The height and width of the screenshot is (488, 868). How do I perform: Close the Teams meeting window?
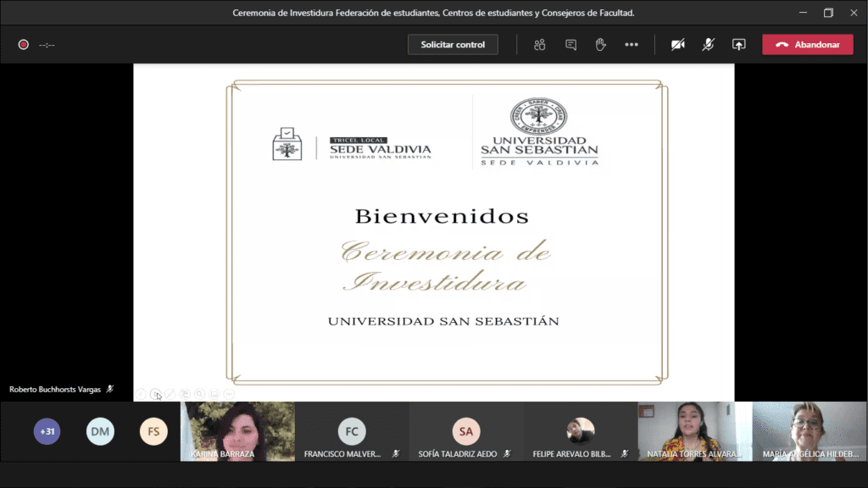tap(854, 12)
